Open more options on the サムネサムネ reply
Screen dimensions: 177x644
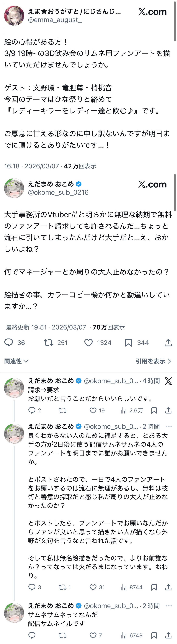click(x=169, y=606)
